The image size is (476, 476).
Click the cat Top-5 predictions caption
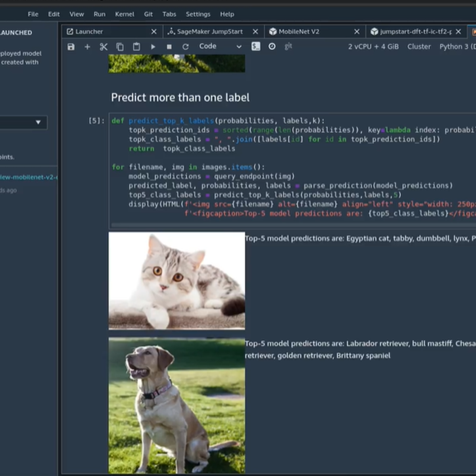[x=360, y=238]
